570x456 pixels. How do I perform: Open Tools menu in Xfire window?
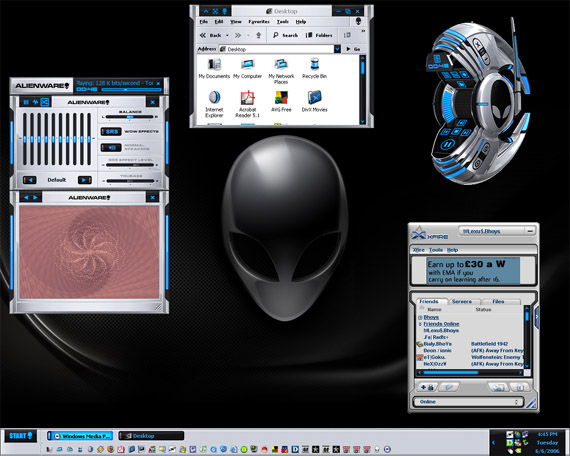click(x=435, y=250)
